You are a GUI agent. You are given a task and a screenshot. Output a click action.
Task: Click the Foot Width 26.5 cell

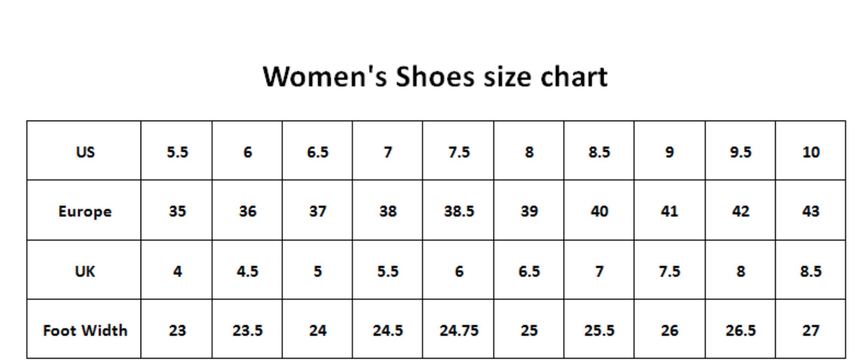point(740,331)
